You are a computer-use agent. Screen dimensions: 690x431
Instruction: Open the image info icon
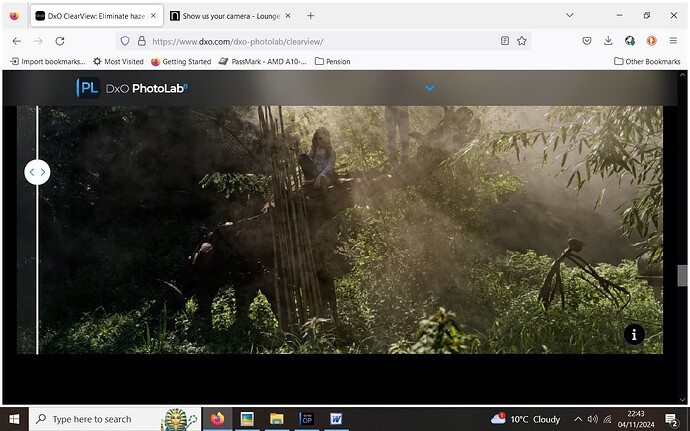click(x=634, y=335)
